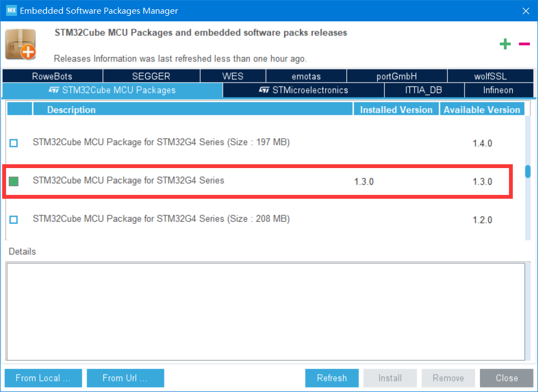Click inside the Details text area
538x392 pixels.
point(265,310)
